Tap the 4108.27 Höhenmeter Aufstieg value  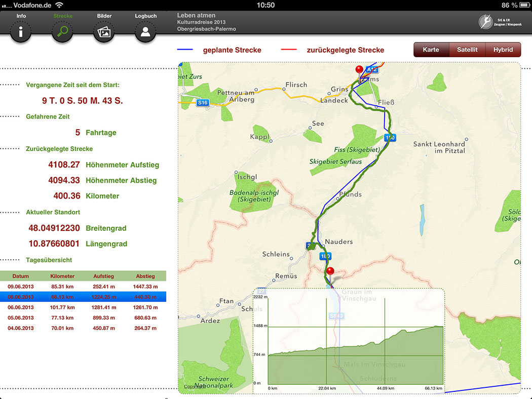pos(64,165)
